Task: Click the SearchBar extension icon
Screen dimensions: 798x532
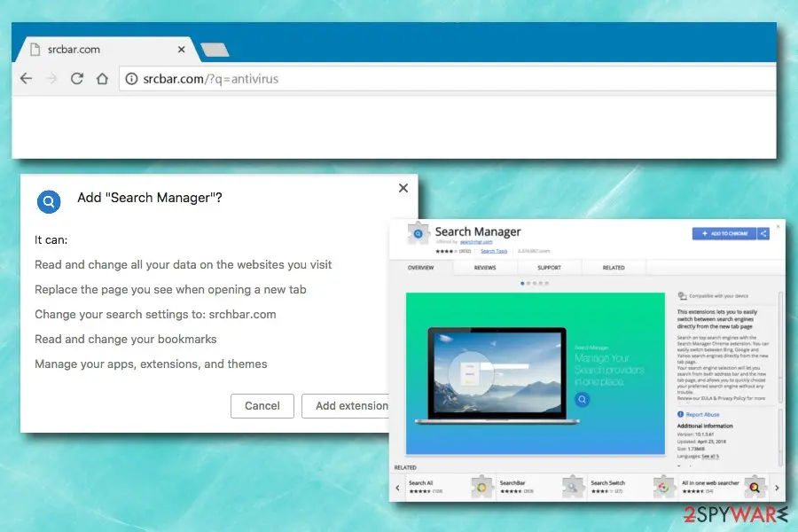Action: click(573, 487)
